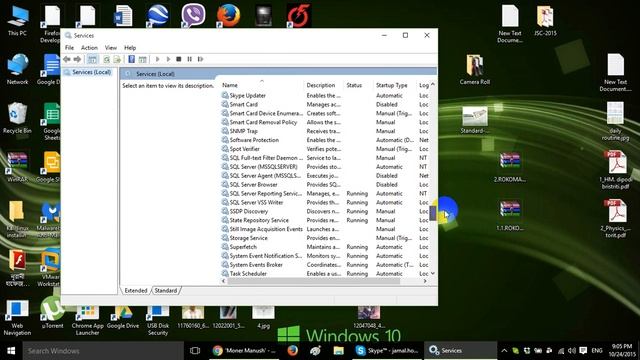The height and width of the screenshot is (360, 640).
Task: Click the Forward arrow in Services toolbar
Action: pos(77,59)
